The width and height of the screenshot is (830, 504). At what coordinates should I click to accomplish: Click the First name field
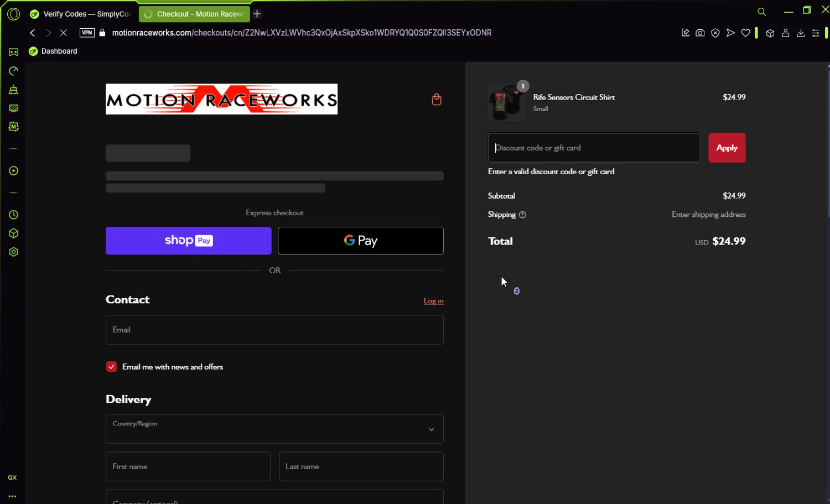pyautogui.click(x=188, y=466)
